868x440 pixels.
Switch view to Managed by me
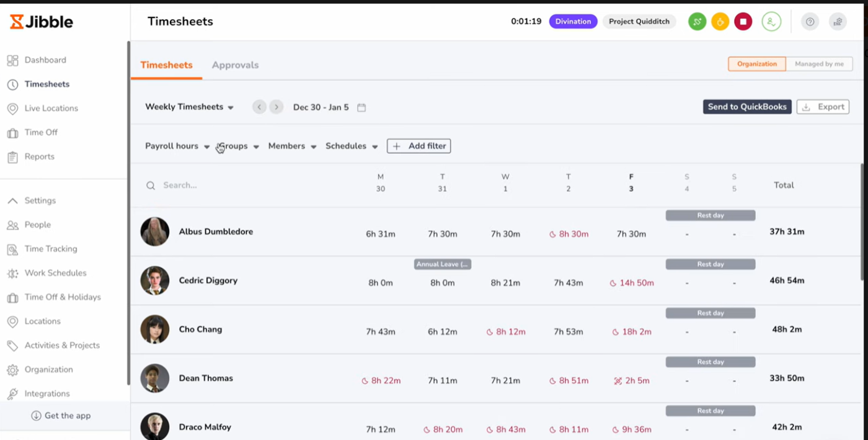[x=819, y=64]
